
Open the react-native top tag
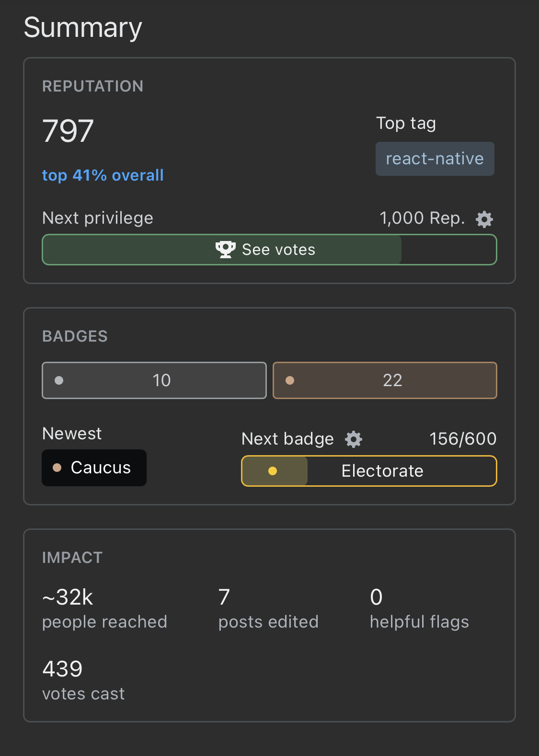(x=435, y=159)
